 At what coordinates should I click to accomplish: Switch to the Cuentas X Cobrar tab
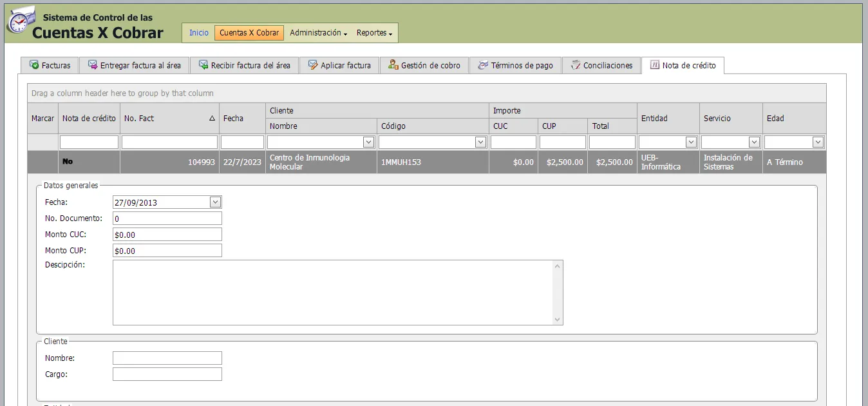pos(249,32)
